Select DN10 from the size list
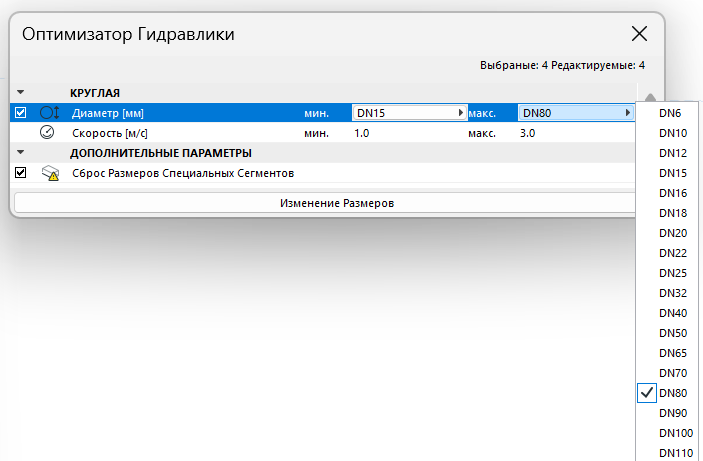Screen dimensions: 703x461 [667, 133]
